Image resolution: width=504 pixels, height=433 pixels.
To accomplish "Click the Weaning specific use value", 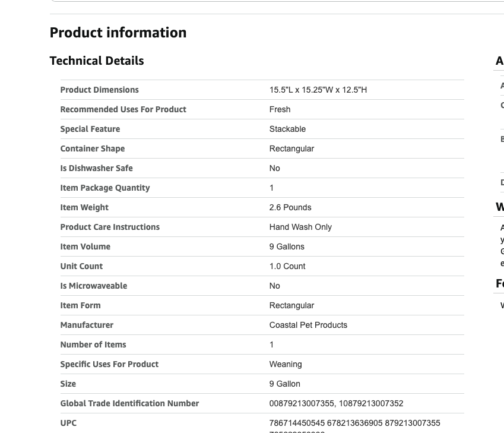I will pyautogui.click(x=286, y=364).
